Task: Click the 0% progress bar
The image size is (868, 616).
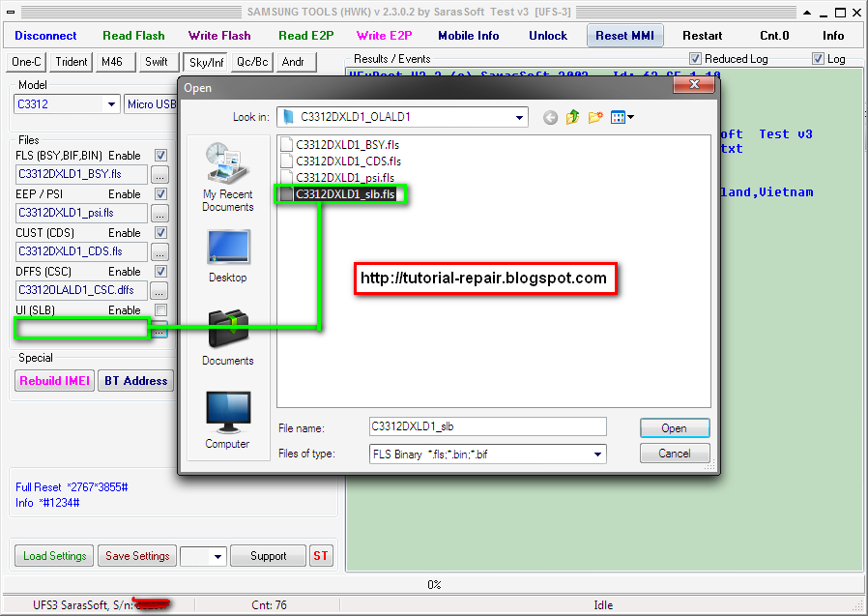Action: click(433, 584)
